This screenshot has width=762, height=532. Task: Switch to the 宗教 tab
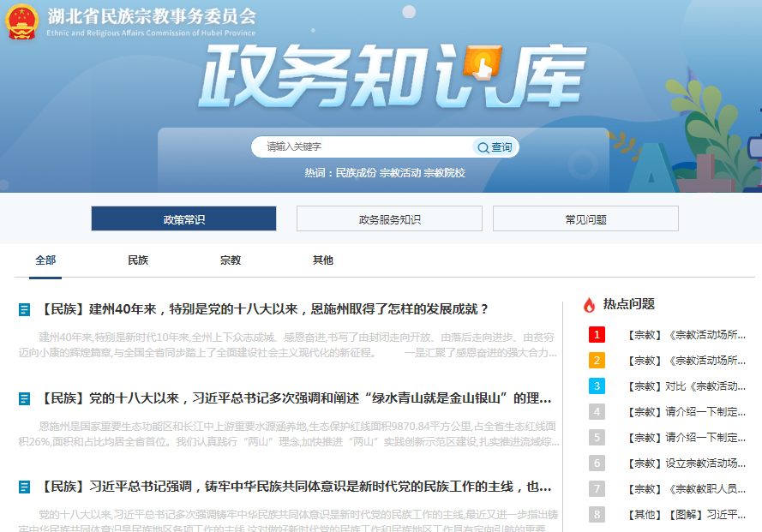[231, 260]
